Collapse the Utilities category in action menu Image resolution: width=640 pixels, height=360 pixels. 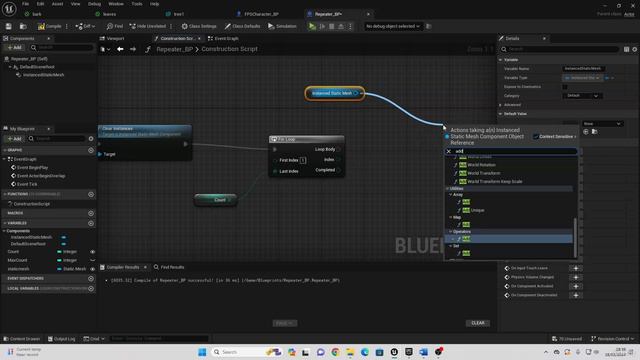tap(448, 189)
